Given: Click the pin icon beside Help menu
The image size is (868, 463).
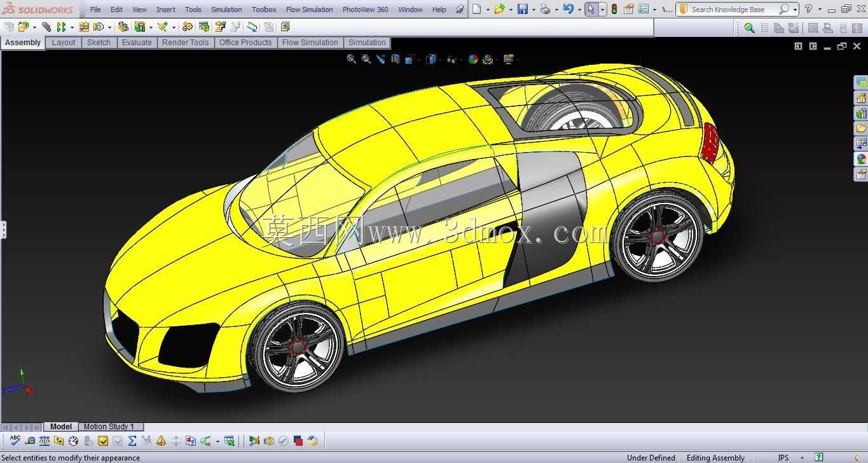Looking at the screenshot, I should (x=460, y=9).
